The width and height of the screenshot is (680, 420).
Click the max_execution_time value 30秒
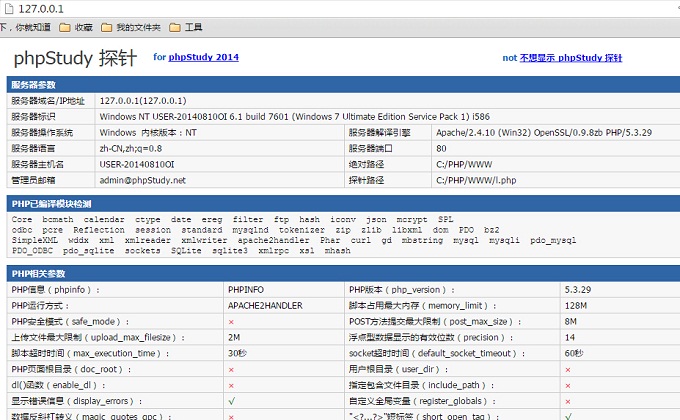pos(237,354)
